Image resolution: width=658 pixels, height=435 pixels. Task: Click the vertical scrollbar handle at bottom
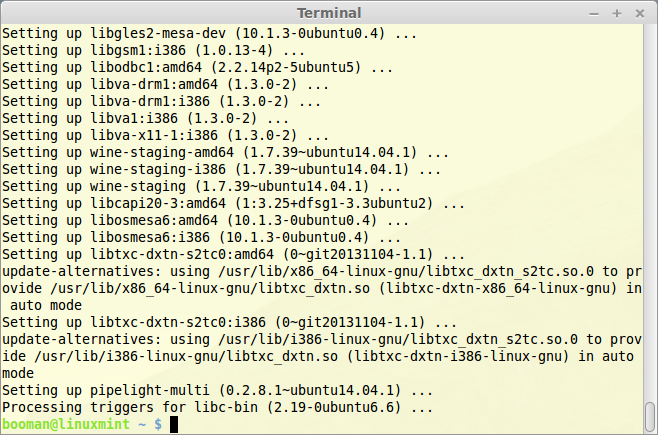(x=650, y=417)
